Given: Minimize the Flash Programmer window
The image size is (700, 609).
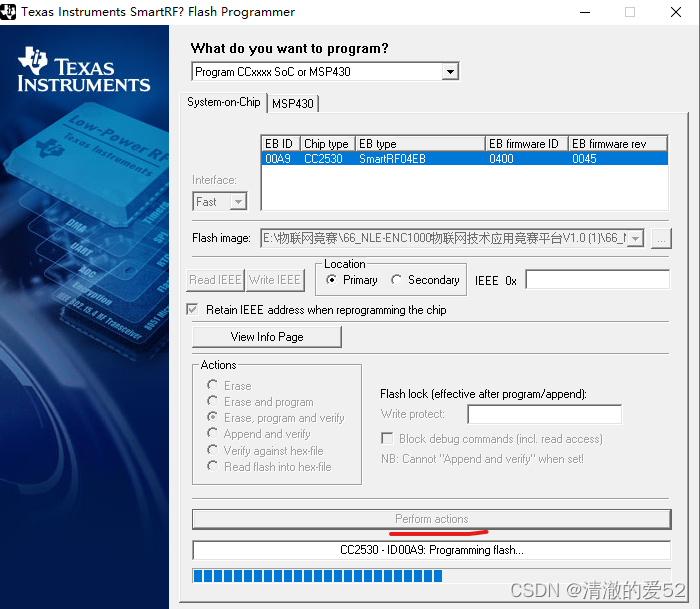Looking at the screenshot, I should click(x=585, y=12).
